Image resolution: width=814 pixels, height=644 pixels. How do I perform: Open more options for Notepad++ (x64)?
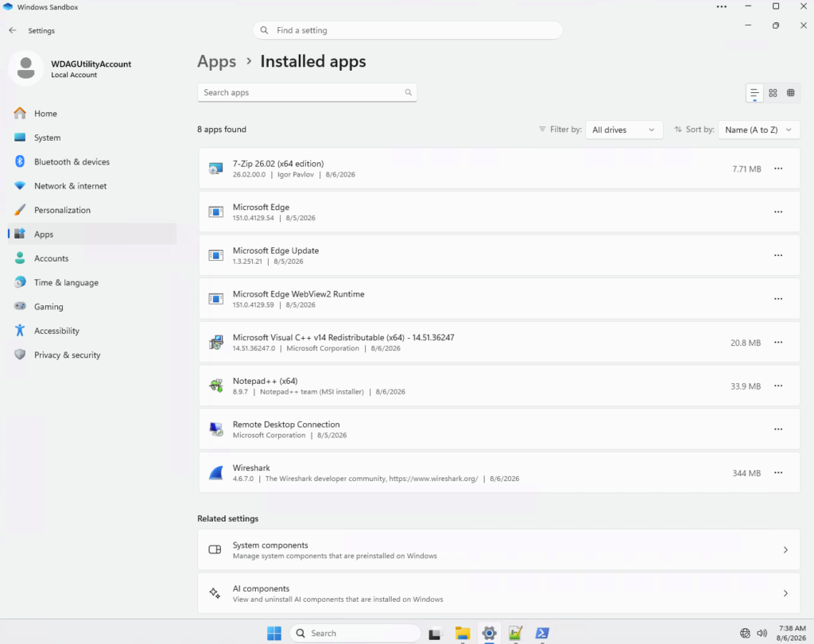[778, 386]
